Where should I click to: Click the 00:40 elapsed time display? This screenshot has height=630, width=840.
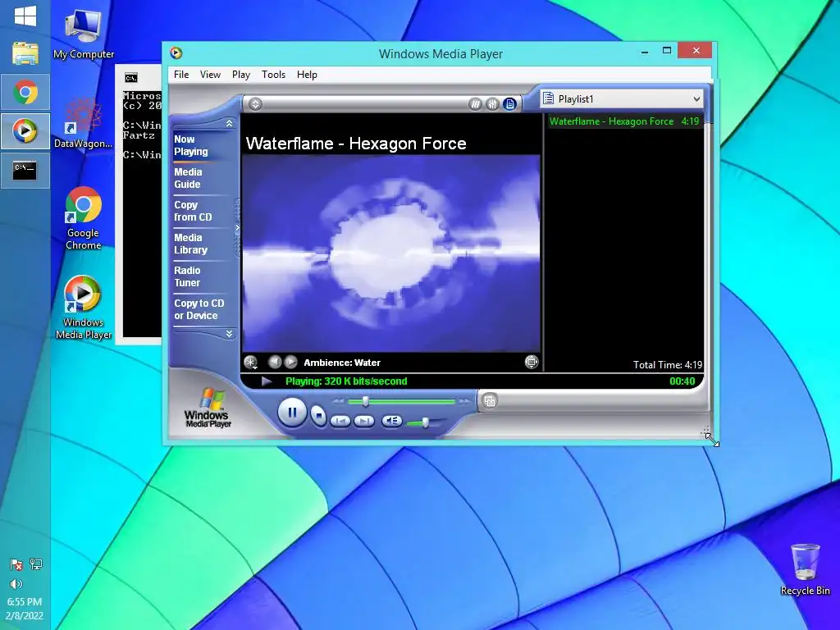[682, 381]
